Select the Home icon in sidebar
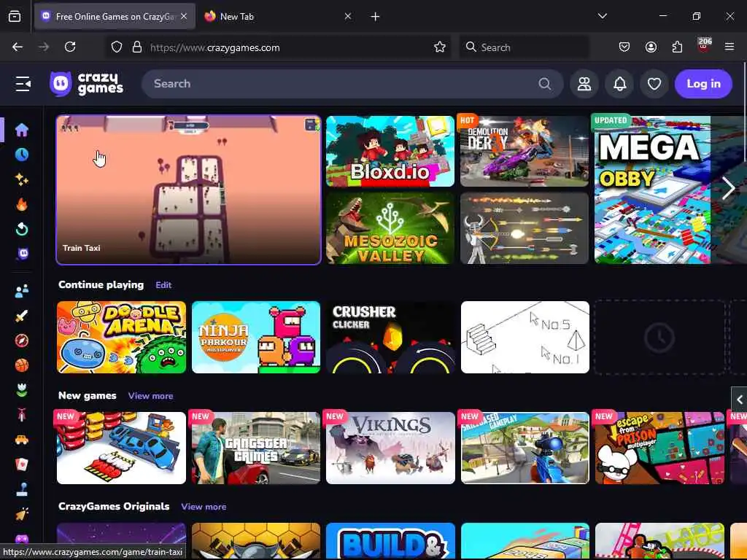This screenshot has height=560, width=747. [x=21, y=130]
